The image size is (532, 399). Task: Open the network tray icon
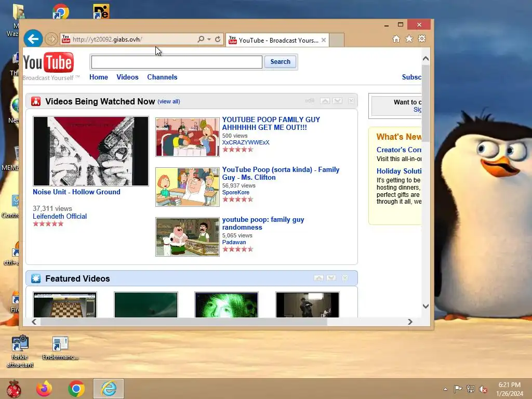(471, 389)
